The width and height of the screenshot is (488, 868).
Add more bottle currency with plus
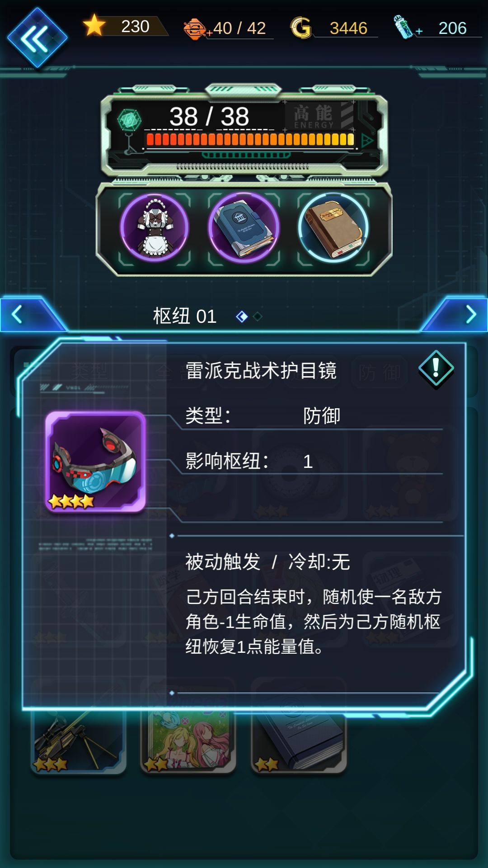coord(419,31)
